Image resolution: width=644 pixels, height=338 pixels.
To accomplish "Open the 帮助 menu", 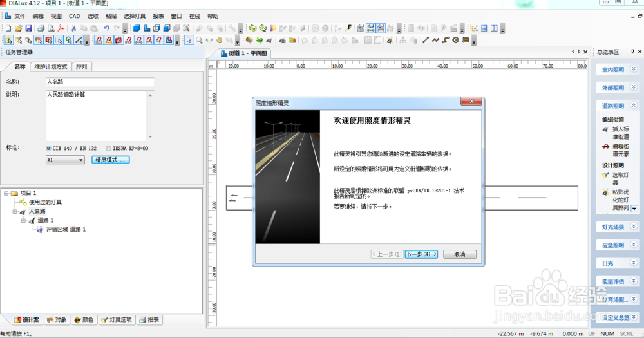I will [x=213, y=16].
